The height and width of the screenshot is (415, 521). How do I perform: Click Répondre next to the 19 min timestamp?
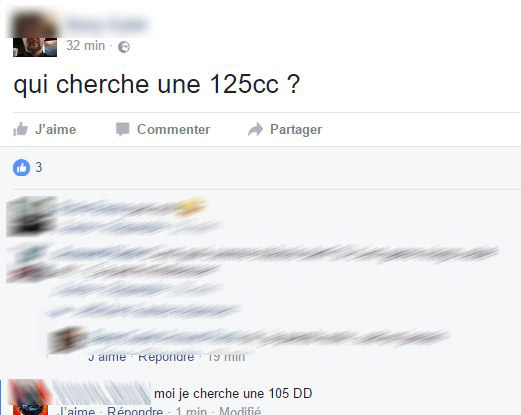tap(166, 358)
